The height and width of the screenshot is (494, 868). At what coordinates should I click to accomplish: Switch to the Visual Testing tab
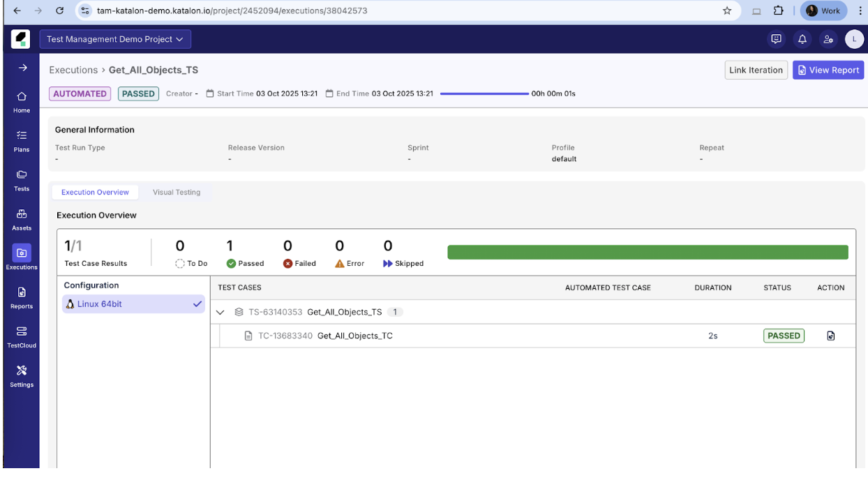pos(177,192)
